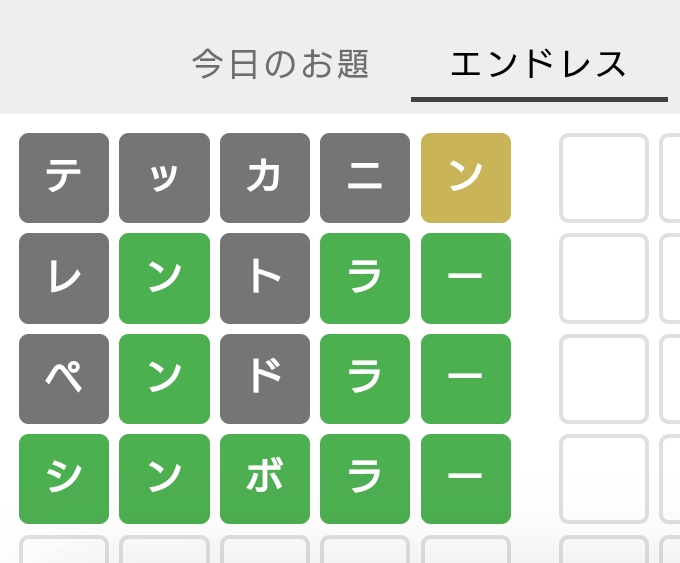Click green ー tile in the third row
Image resolution: width=680 pixels, height=563 pixels.
(466, 379)
